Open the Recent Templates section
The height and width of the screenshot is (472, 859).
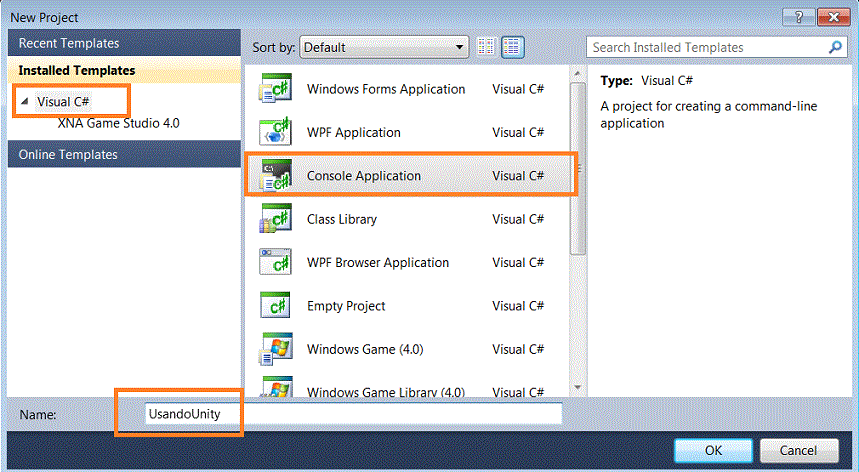pos(124,43)
